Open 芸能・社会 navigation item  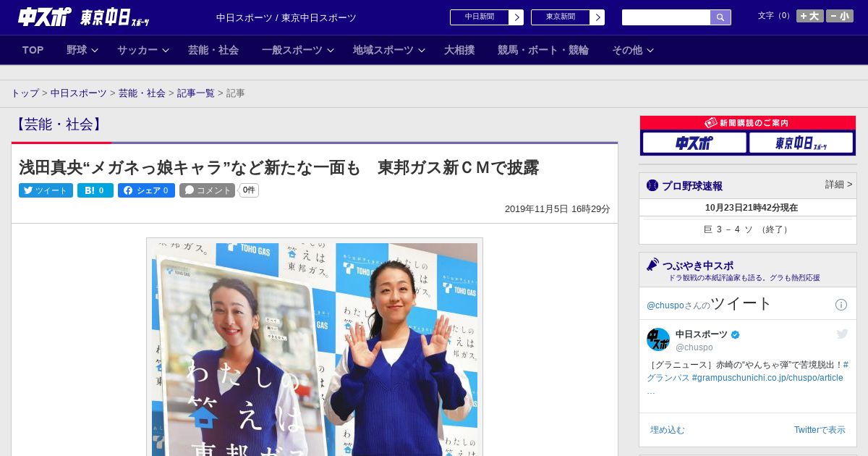point(213,50)
